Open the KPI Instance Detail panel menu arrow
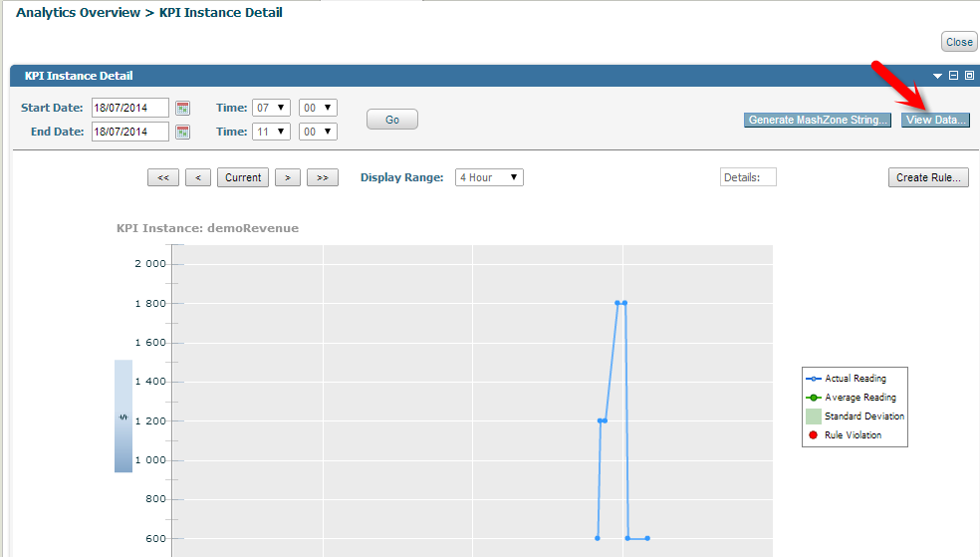Viewport: 980px width, 557px height. [937, 76]
